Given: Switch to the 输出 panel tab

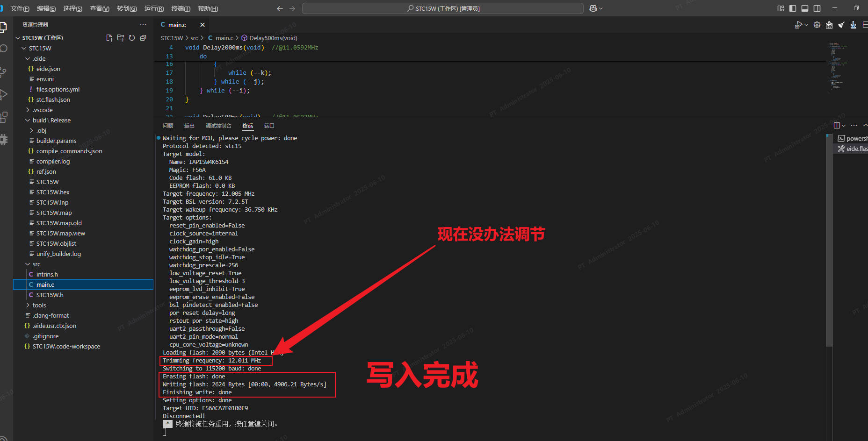Looking at the screenshot, I should pos(189,126).
